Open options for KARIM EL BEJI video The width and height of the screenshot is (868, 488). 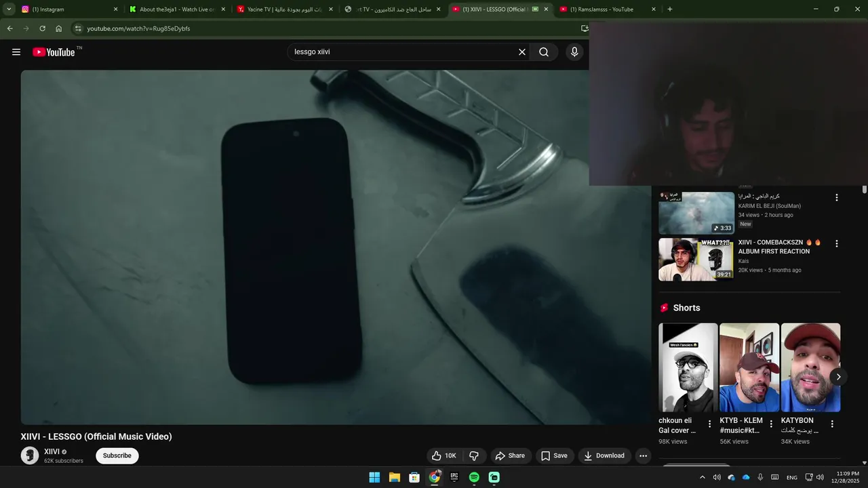[x=836, y=198]
